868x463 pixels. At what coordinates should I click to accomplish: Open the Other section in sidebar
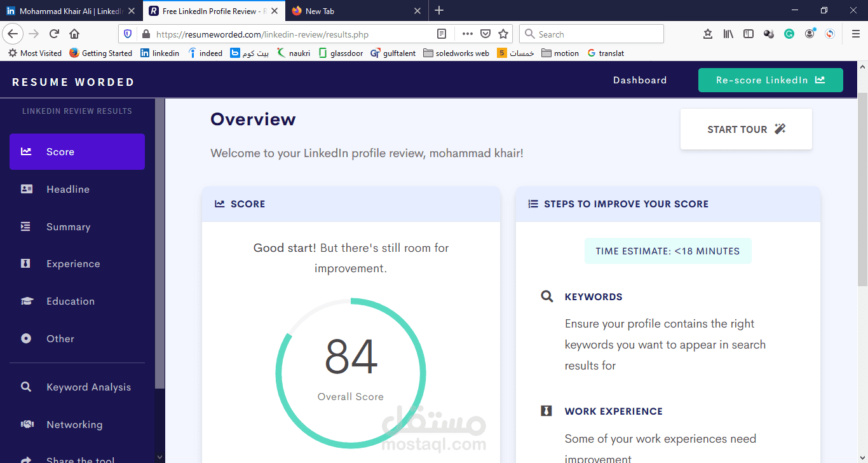77,338
